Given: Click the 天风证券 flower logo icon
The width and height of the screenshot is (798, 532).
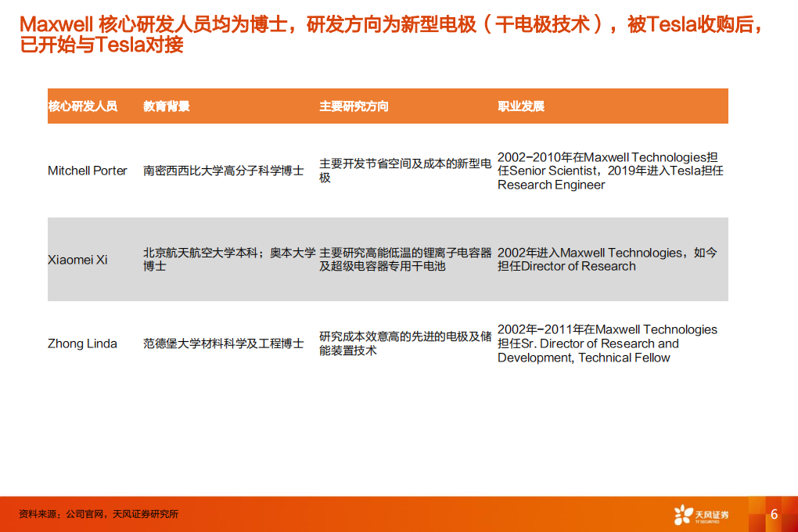Looking at the screenshot, I should coord(685,512).
